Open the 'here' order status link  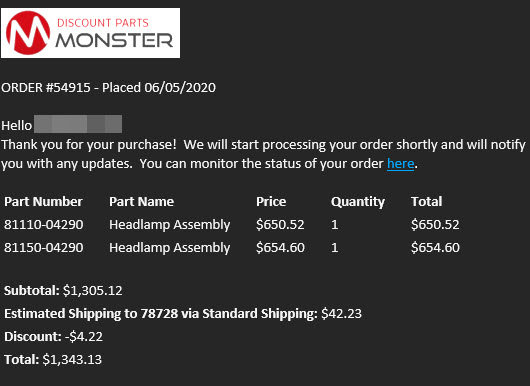coord(401,164)
